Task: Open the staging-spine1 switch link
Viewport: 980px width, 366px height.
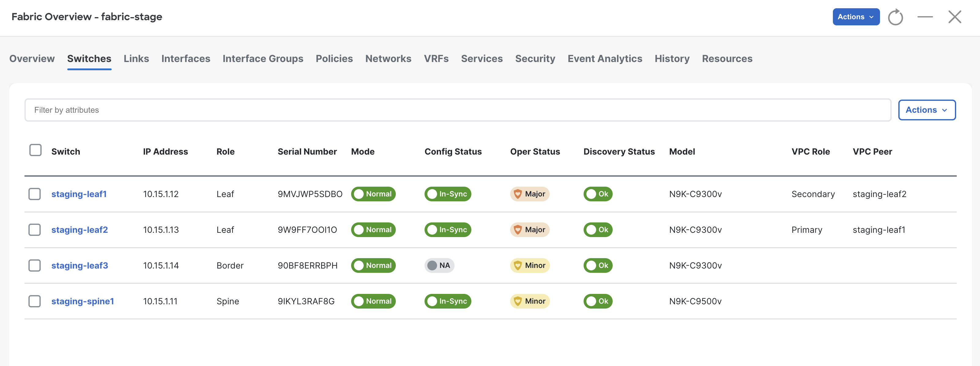Action: click(83, 302)
